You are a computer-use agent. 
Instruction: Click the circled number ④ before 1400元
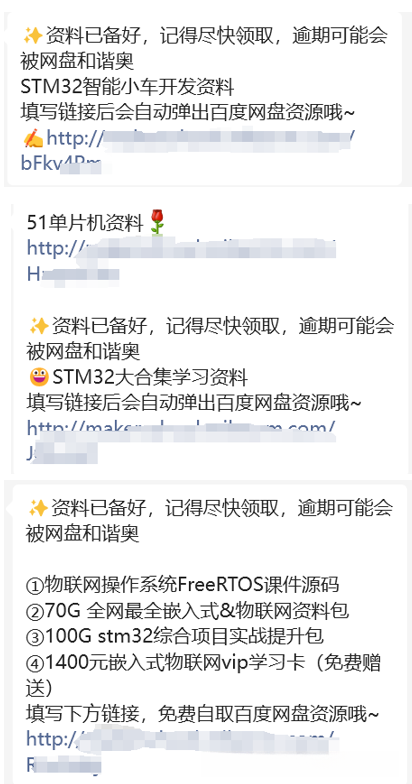[35, 664]
